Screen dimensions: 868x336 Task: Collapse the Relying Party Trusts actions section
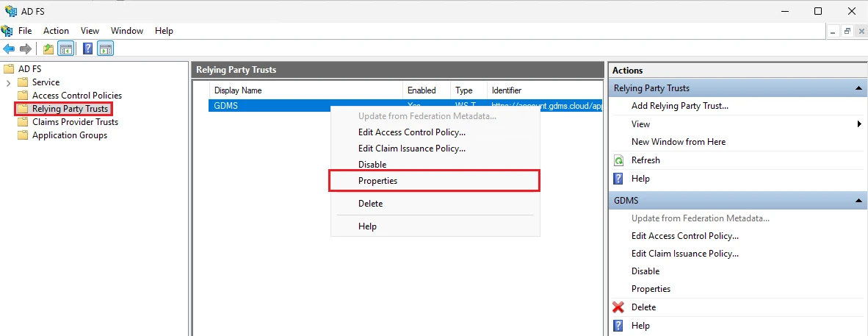coord(858,88)
